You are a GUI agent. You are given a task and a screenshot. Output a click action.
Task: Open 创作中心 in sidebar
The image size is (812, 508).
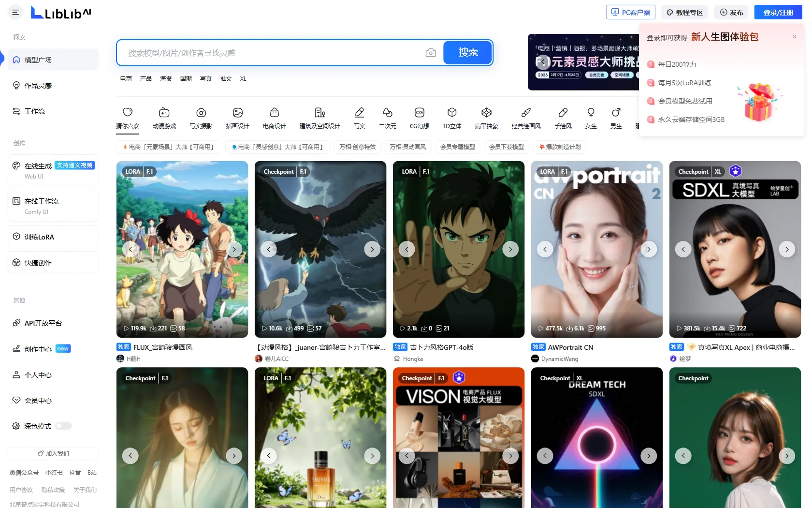tap(53, 349)
